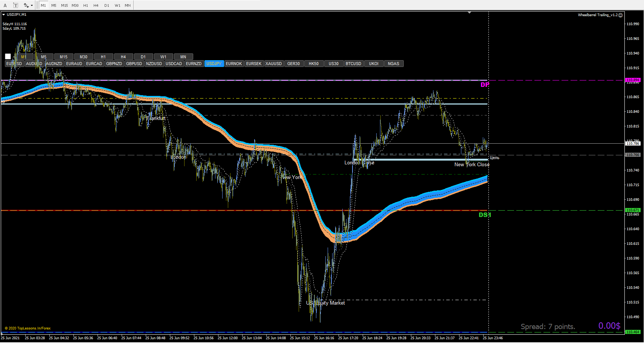Select the text label tool icon
The image size is (644, 343).
(x=15, y=5)
